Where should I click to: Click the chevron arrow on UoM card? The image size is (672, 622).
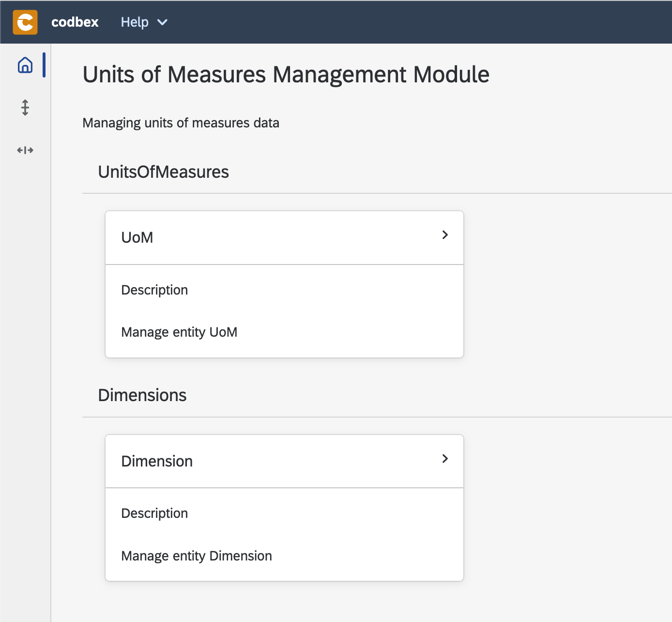445,235
